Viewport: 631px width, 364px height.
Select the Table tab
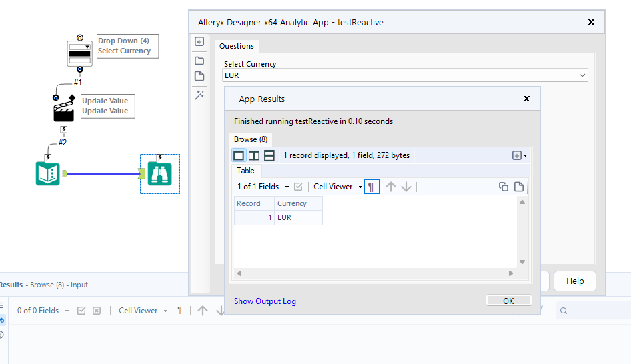point(245,171)
